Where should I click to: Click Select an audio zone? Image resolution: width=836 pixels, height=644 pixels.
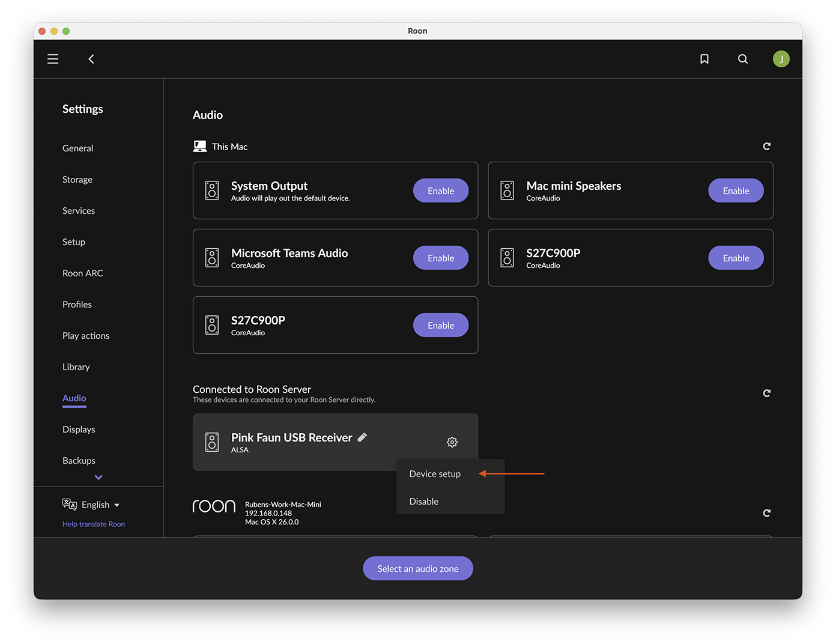point(418,568)
